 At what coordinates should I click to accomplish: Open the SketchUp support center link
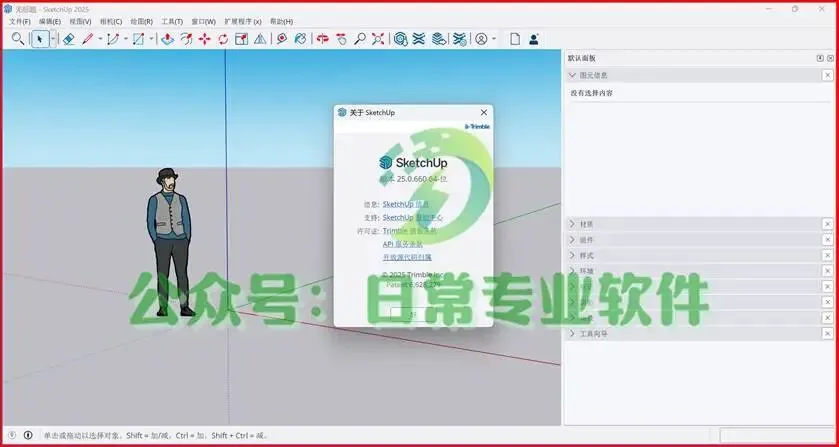(413, 218)
